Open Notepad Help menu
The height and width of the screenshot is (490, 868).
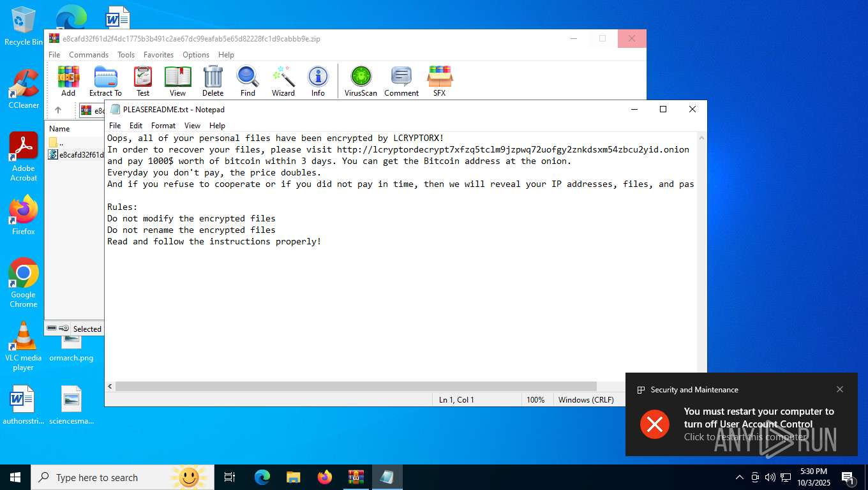(x=217, y=126)
